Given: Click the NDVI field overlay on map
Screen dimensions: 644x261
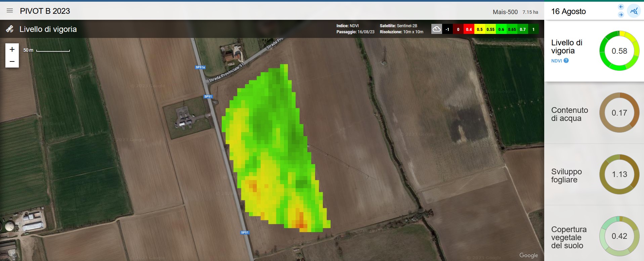Looking at the screenshot, I should pos(275,148).
